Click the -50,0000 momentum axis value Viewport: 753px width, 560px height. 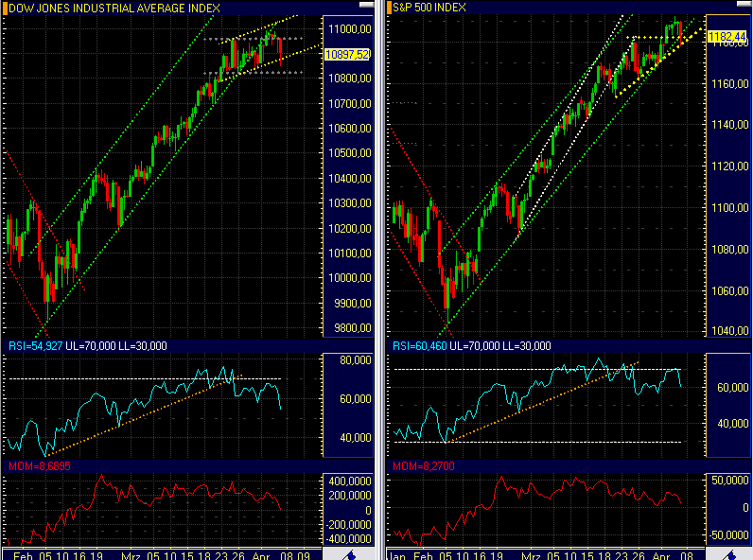(728, 534)
